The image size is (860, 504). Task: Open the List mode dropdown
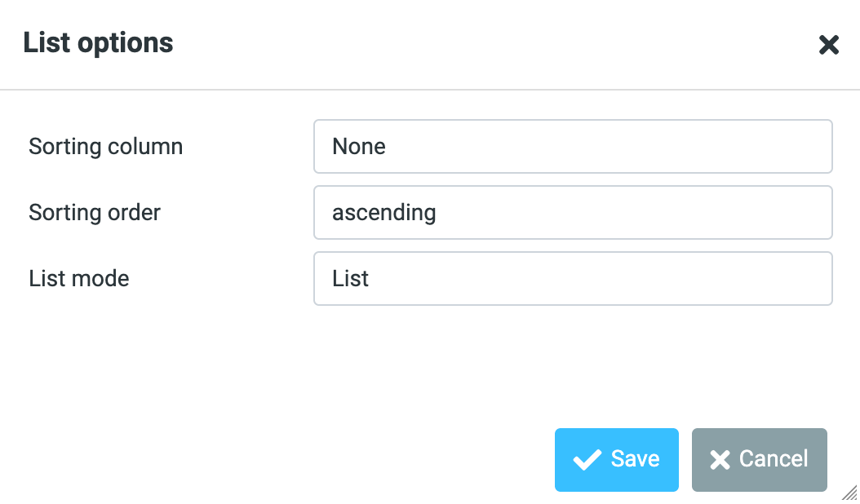[572, 279]
